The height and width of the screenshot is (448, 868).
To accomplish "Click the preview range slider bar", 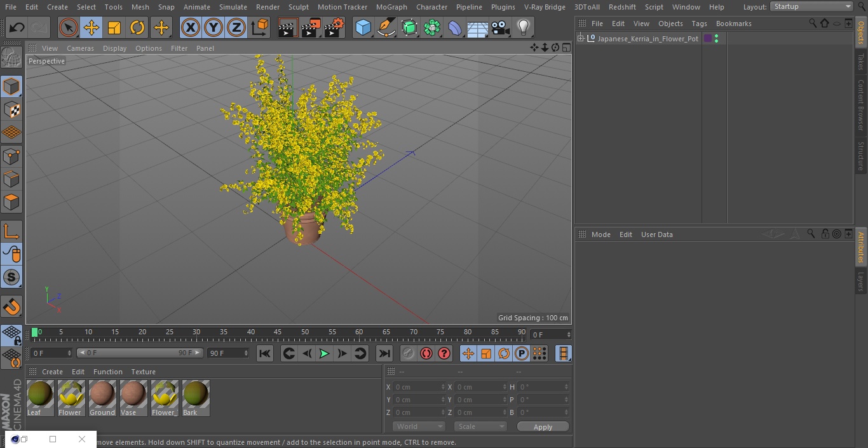I will (140, 353).
